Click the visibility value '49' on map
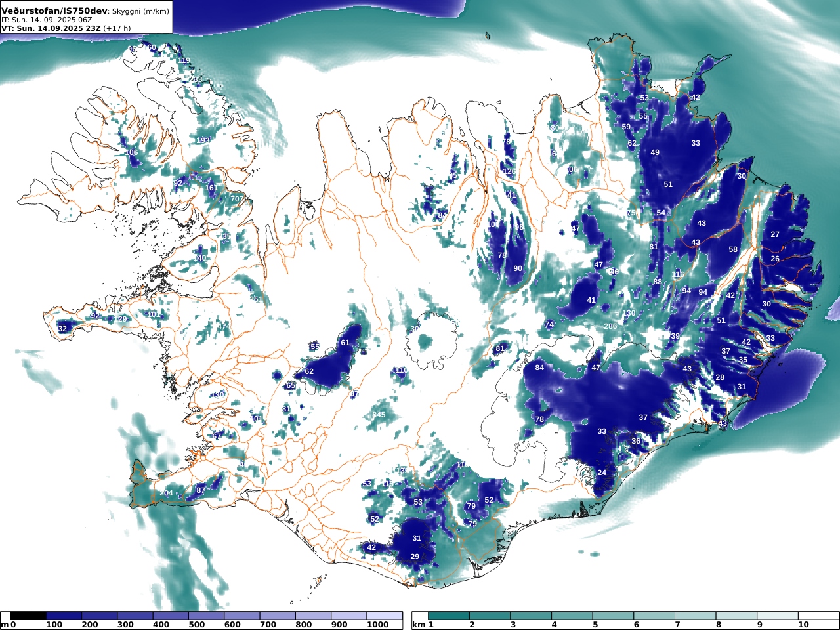The height and width of the screenshot is (630, 840). [x=655, y=152]
